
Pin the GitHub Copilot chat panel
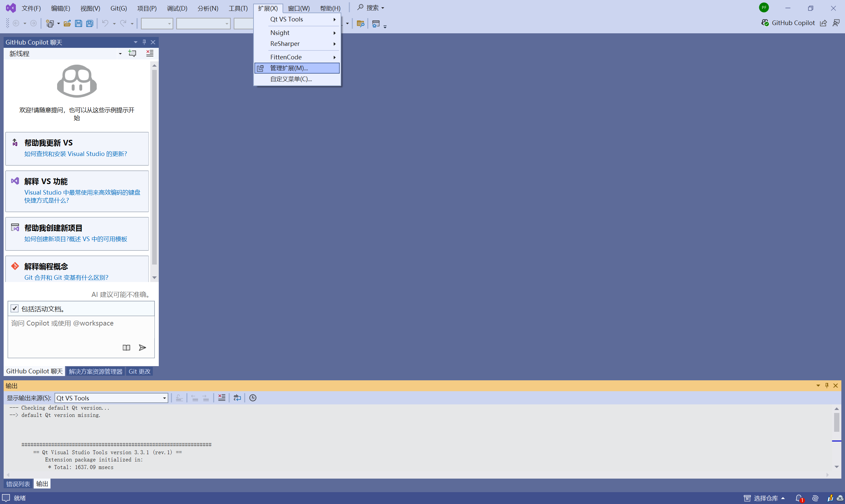pyautogui.click(x=144, y=42)
